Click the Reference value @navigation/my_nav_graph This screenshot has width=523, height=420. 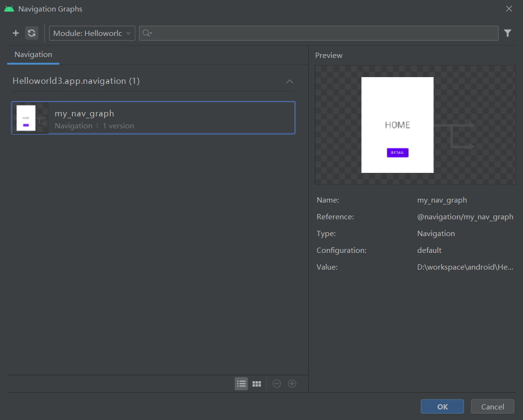click(465, 217)
